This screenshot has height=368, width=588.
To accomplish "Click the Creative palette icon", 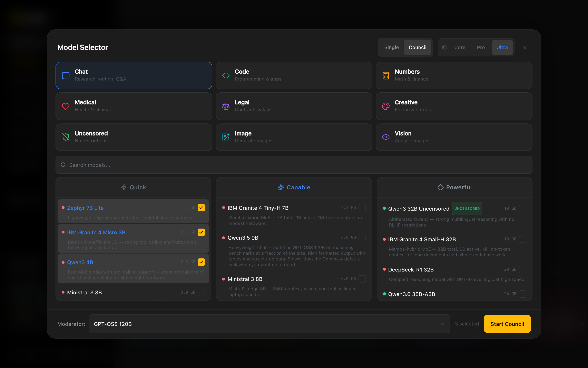I will 386,106.
